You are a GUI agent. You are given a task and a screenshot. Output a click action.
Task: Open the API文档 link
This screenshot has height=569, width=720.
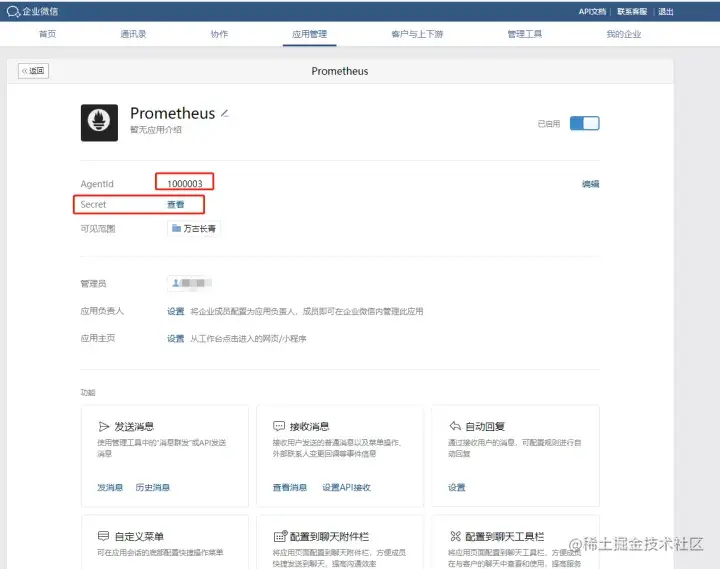point(592,11)
